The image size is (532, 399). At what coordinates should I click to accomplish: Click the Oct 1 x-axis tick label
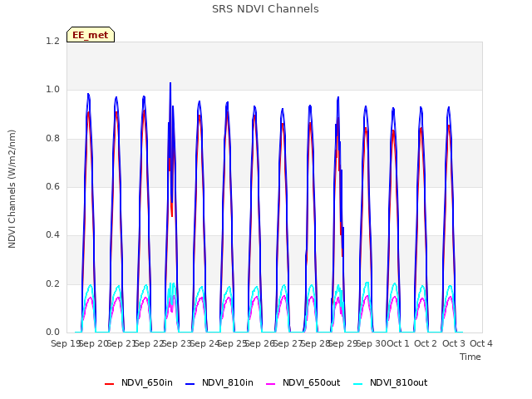tap(398, 343)
